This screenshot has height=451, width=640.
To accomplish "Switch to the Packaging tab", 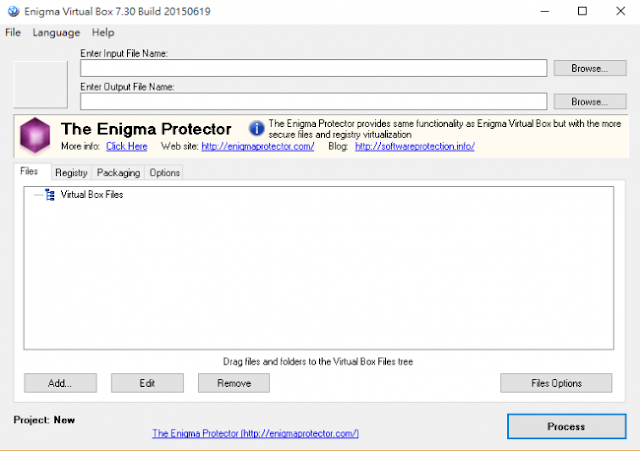I will coord(118,173).
